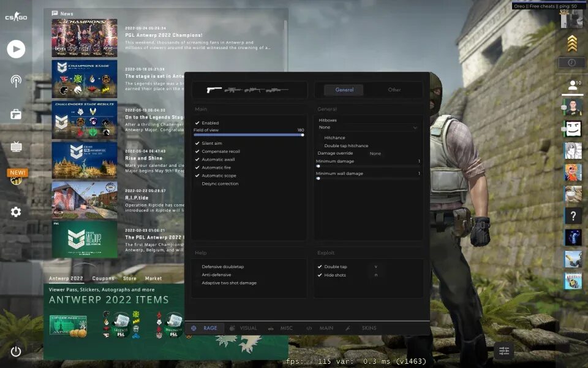
Task: Adjust the Minimum damage slider
Action: [x=368, y=166]
